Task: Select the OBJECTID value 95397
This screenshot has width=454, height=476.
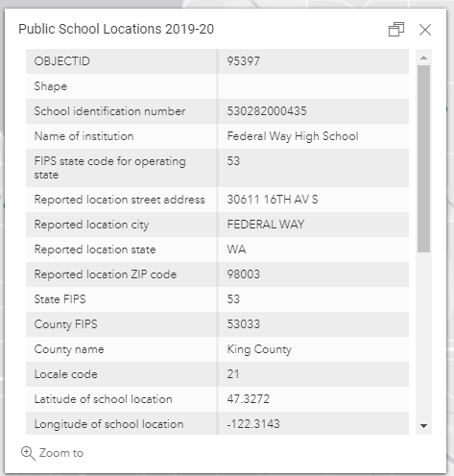Action: 244,61
